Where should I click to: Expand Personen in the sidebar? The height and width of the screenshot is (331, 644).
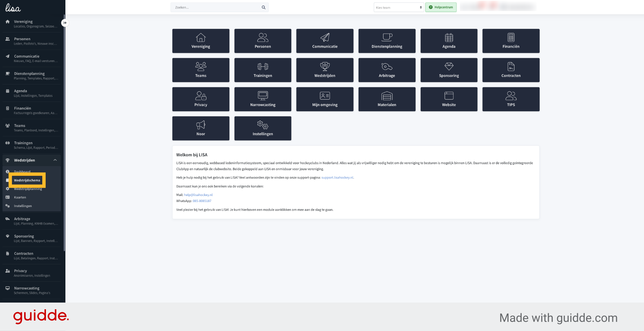(32, 41)
